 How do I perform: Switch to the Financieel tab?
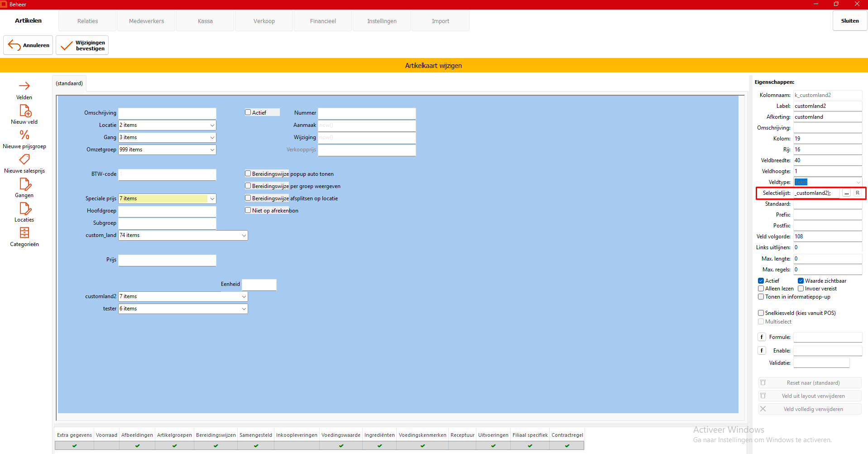tap(323, 21)
